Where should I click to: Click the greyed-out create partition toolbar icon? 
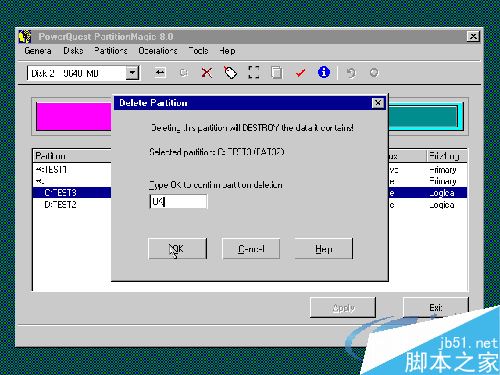184,72
